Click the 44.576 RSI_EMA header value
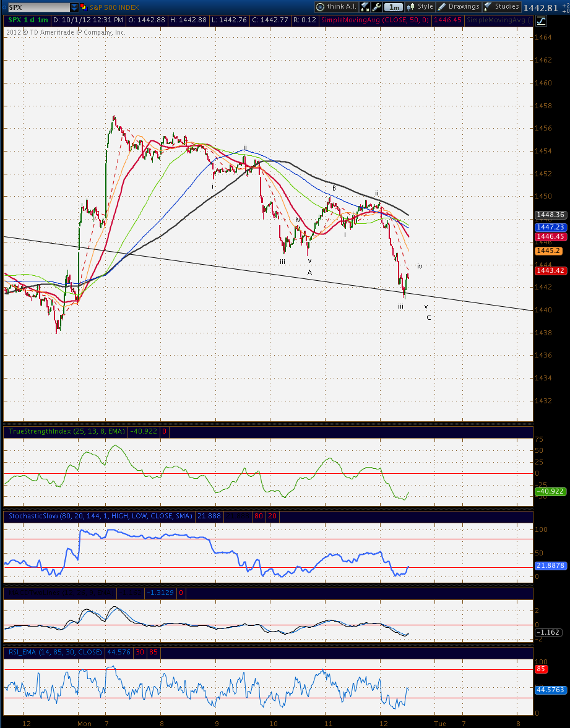Image resolution: width=570 pixels, height=728 pixels. click(x=119, y=652)
